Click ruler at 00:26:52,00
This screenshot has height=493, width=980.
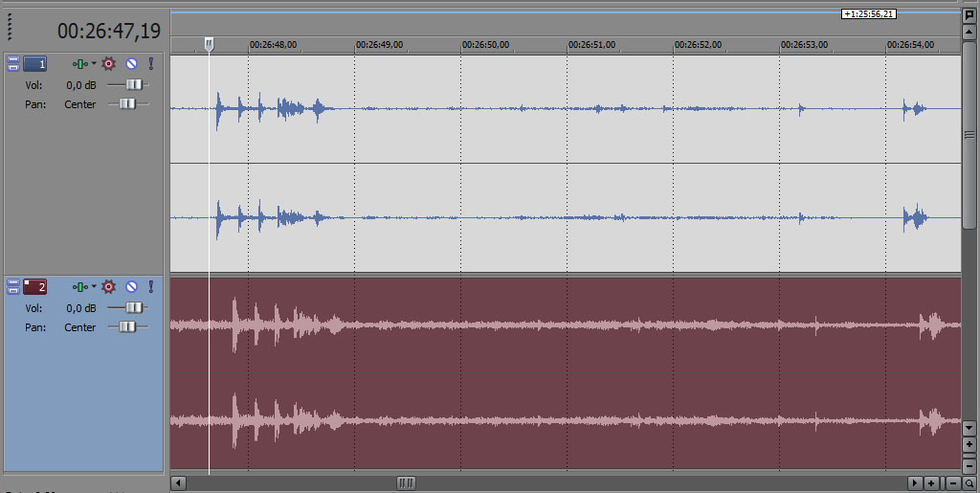click(x=698, y=45)
